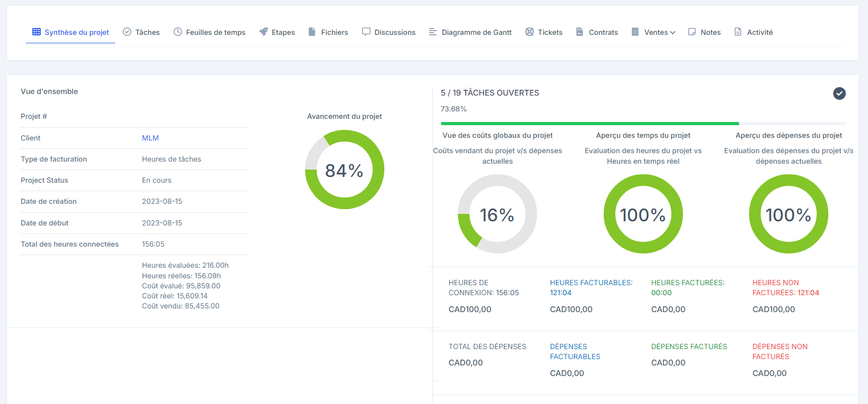Click 'Heures réelles: 156.09h' text

(181, 276)
